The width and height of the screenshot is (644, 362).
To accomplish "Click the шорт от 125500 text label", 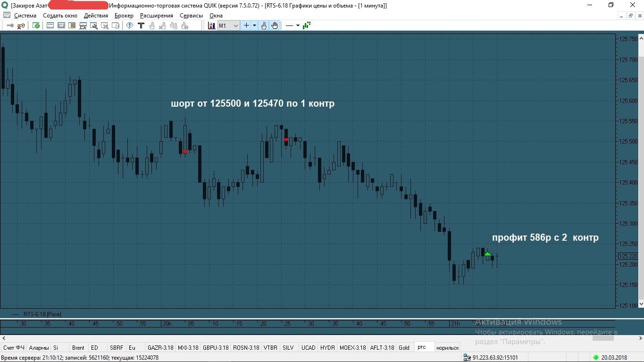I will click(x=252, y=103).
